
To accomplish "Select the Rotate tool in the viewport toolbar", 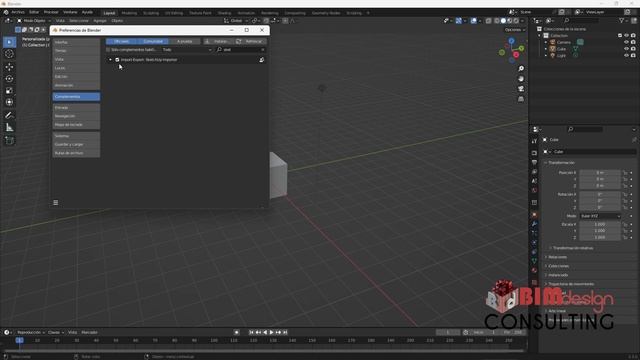I will pyautogui.click(x=9, y=78).
